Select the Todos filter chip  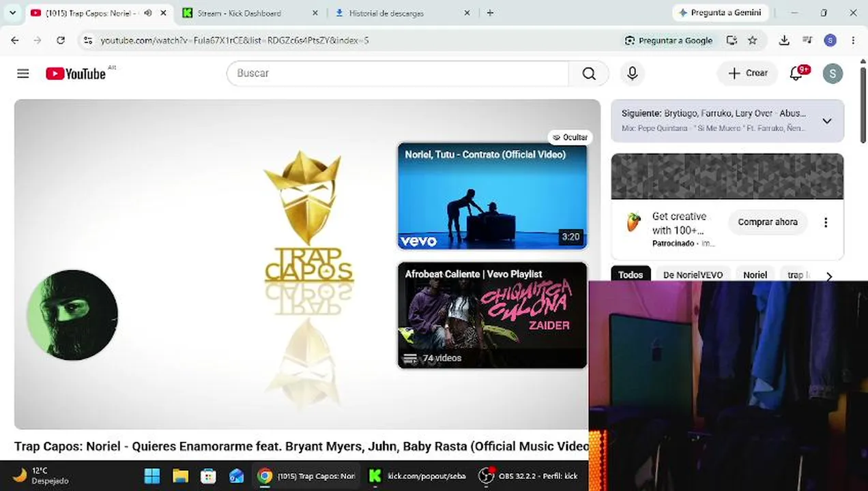tap(631, 275)
